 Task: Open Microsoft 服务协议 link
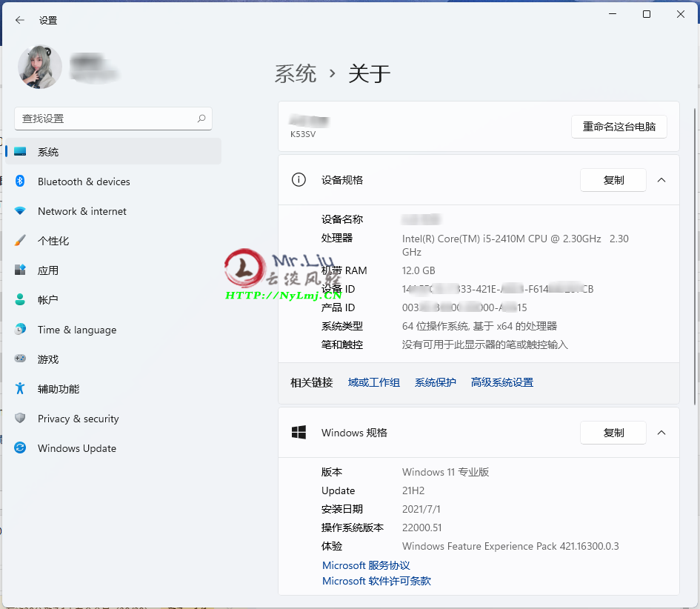click(366, 566)
